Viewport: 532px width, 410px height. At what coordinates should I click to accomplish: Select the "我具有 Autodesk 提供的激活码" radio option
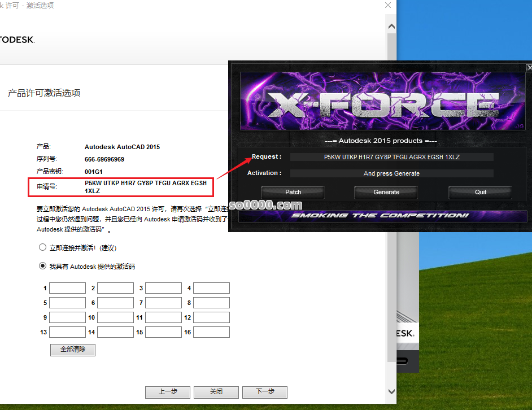coord(42,266)
